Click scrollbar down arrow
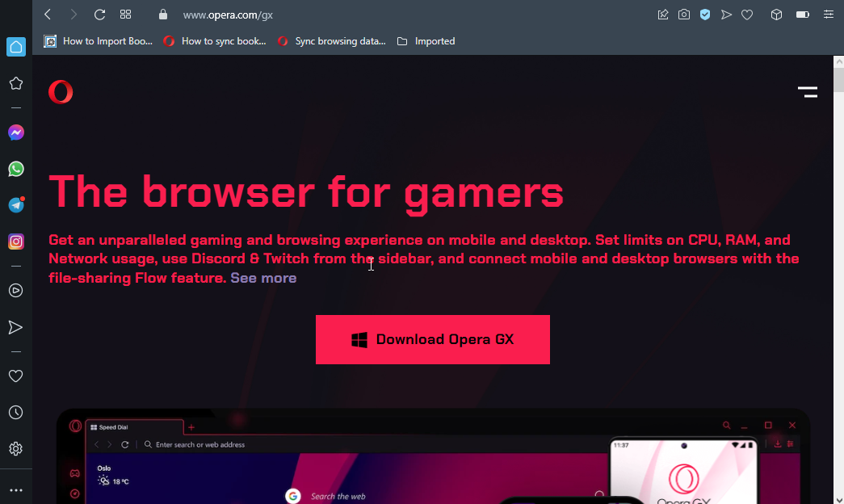 tap(838, 500)
